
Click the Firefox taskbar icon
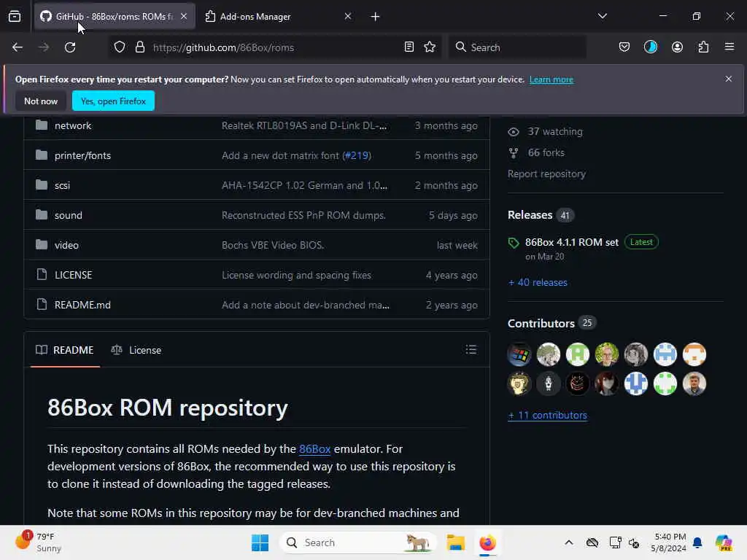[487, 542]
